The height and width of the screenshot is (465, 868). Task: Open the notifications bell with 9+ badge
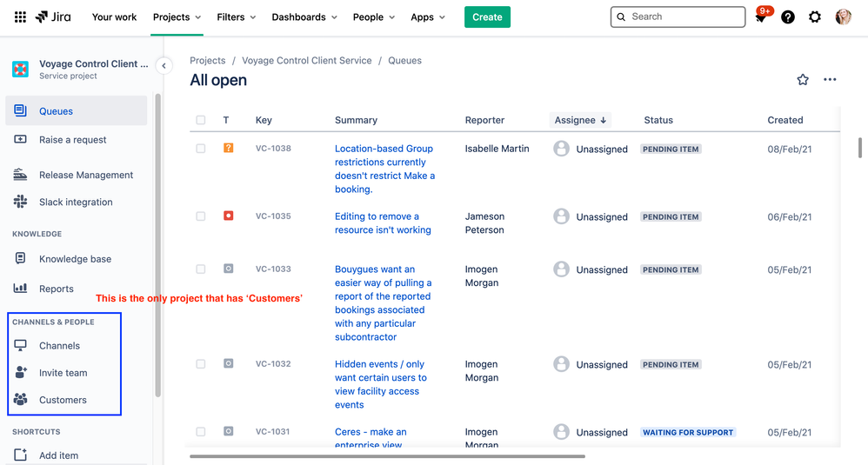[x=762, y=16]
